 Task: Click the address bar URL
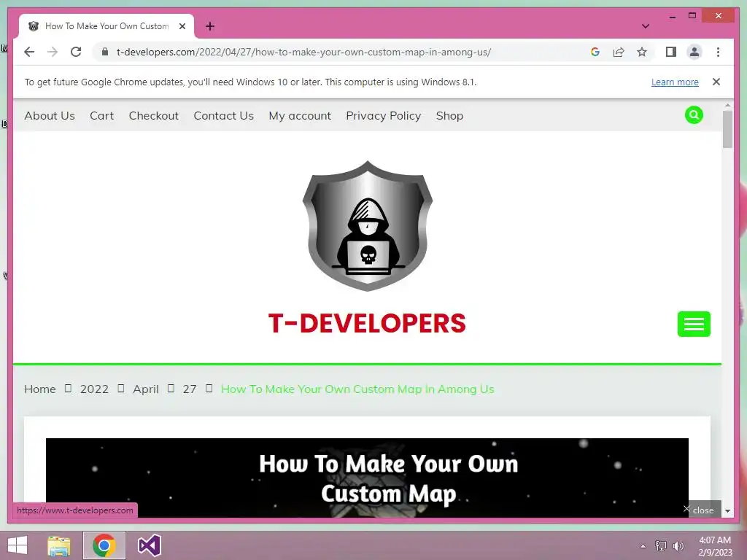pos(303,52)
